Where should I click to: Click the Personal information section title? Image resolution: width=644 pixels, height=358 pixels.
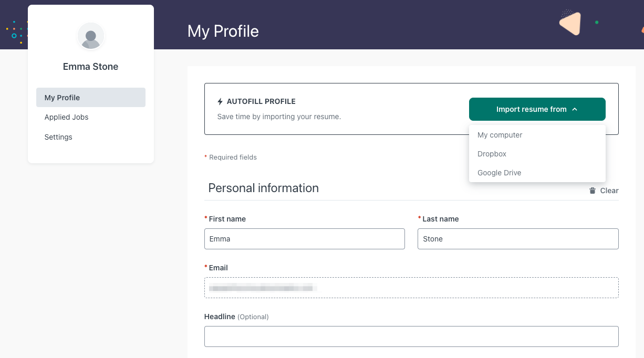click(263, 188)
